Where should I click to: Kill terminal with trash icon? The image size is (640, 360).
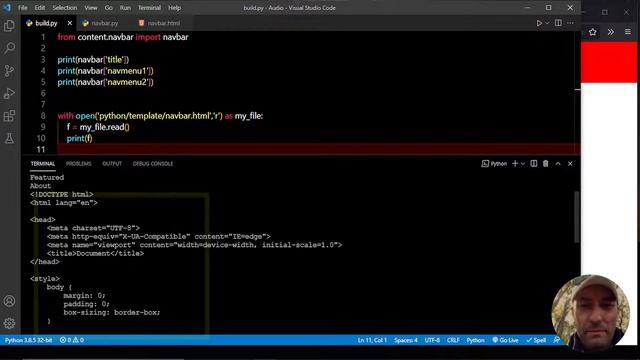pyautogui.click(x=546, y=164)
